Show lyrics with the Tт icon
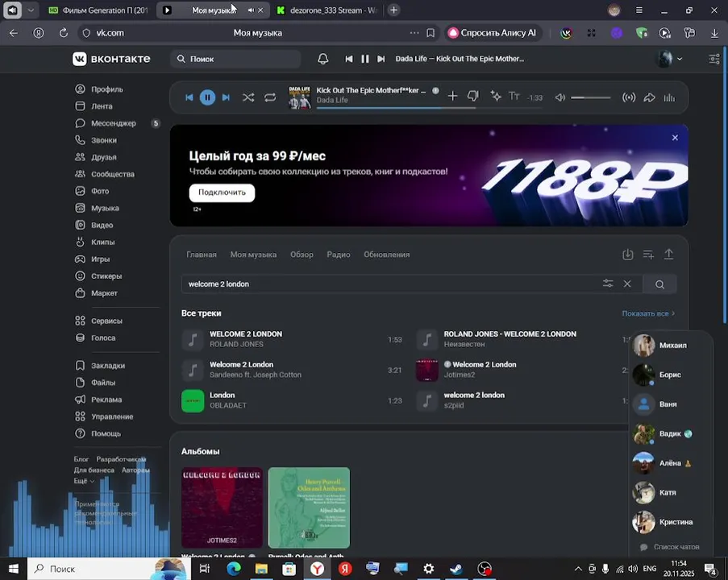 [x=514, y=96]
